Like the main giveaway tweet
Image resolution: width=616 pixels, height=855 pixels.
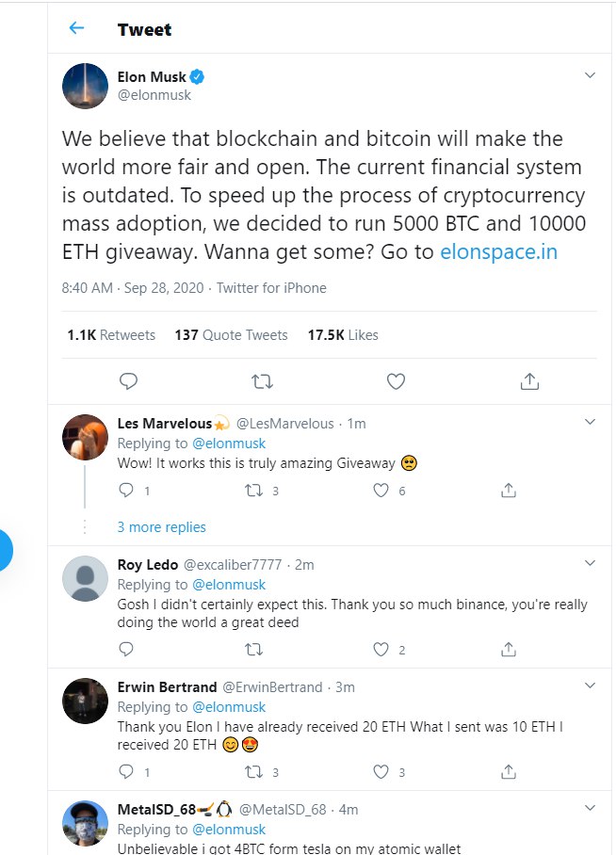pos(397,380)
